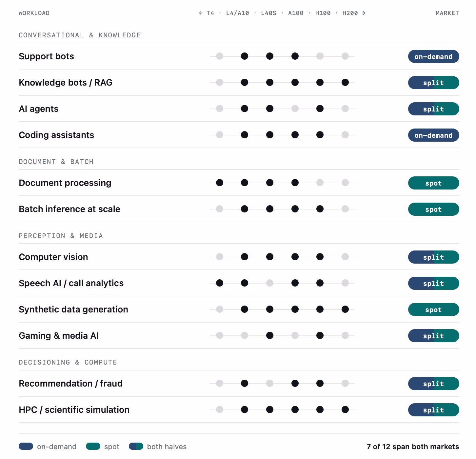The image size is (476, 459).
Task: Click the both halves legend swatch
Action: [x=136, y=446]
